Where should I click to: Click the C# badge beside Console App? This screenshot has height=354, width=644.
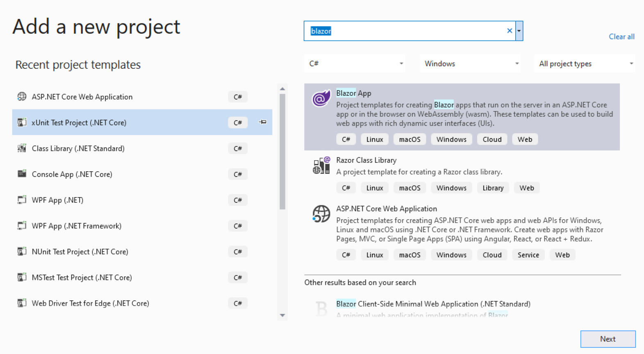coord(238,174)
